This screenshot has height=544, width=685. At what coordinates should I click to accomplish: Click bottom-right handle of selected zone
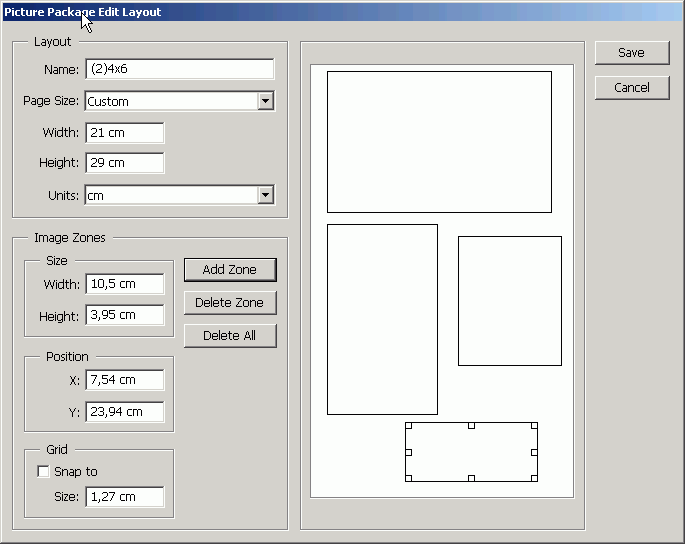534,478
